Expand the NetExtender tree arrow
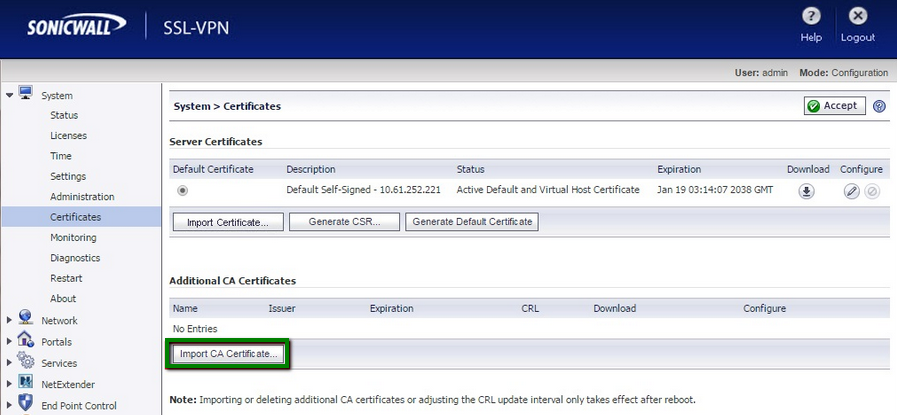 coord(9,384)
